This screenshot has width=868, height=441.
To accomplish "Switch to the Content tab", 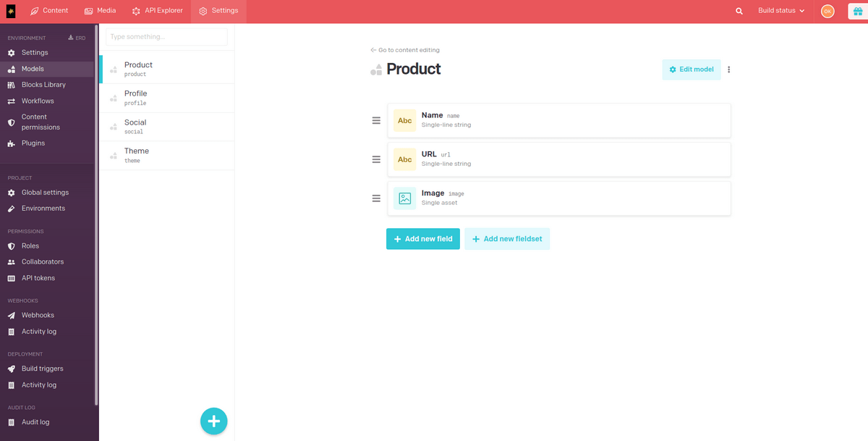I will (x=49, y=11).
